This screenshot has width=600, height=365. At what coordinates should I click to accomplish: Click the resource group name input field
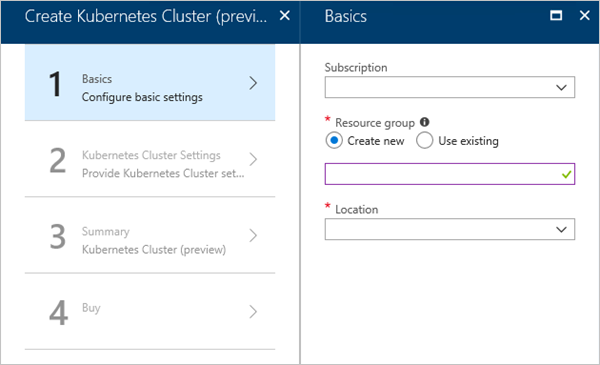point(450,174)
